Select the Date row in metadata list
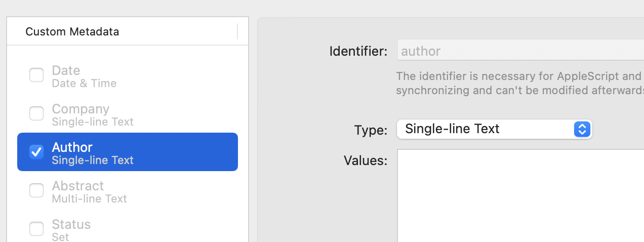This screenshot has width=644, height=242. coord(128,76)
